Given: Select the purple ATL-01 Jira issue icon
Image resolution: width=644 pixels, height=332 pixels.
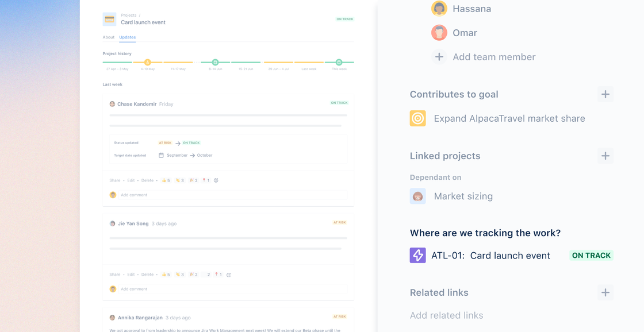Looking at the screenshot, I should (x=417, y=255).
